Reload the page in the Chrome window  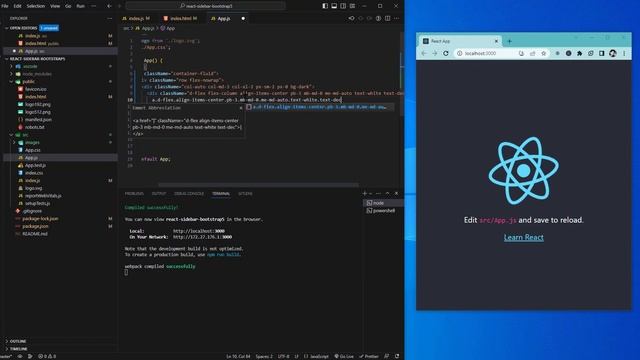coord(446,53)
